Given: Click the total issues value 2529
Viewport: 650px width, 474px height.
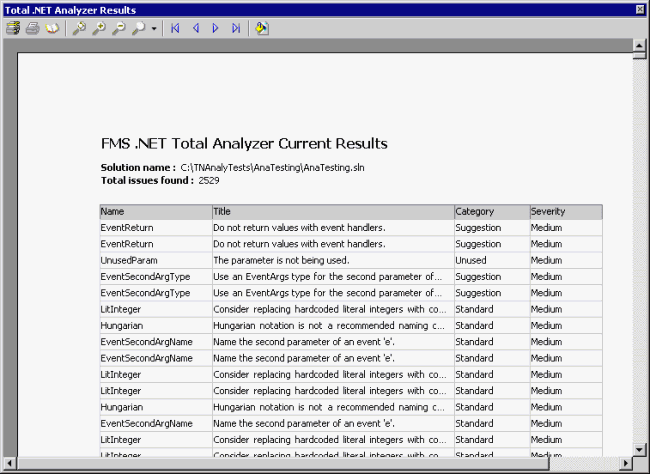Looking at the screenshot, I should pos(209,180).
